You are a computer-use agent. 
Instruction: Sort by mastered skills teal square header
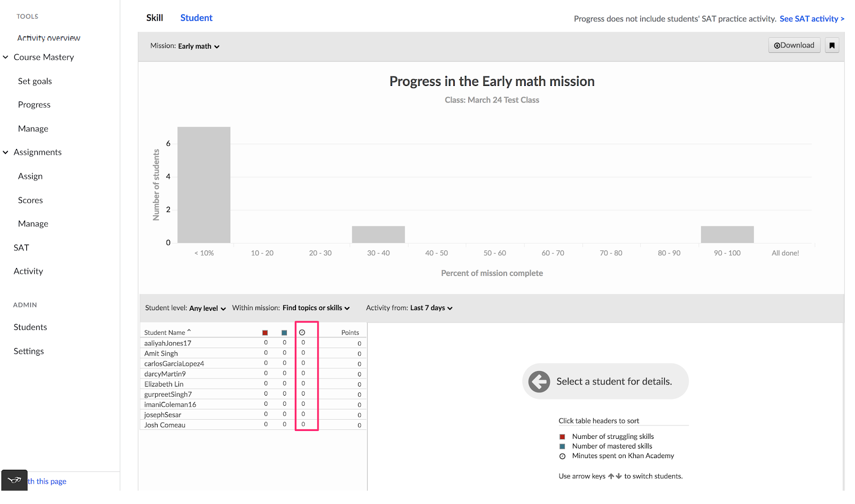pos(284,333)
